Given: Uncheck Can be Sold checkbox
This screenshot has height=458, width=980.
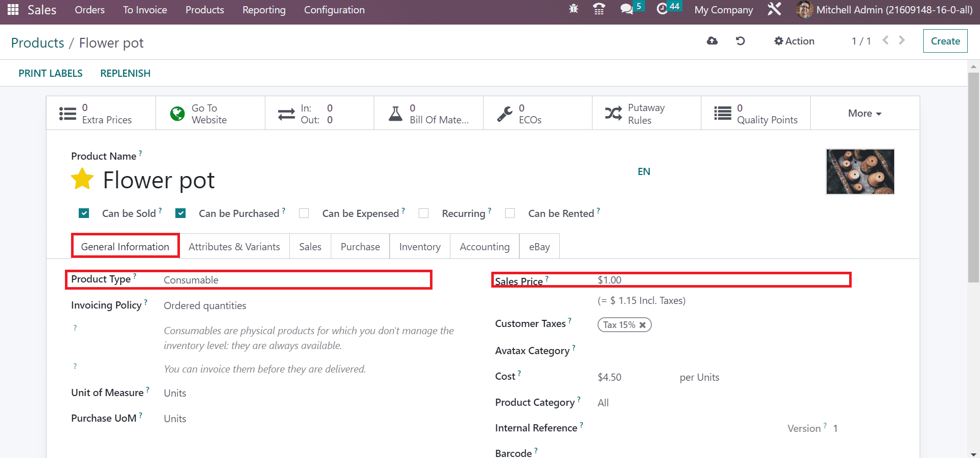Looking at the screenshot, I should [84, 213].
